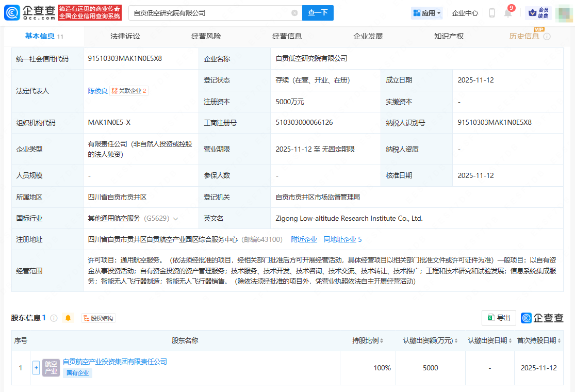Open the 同地址企业 5 link
The height and width of the screenshot is (392, 575).
342,239
